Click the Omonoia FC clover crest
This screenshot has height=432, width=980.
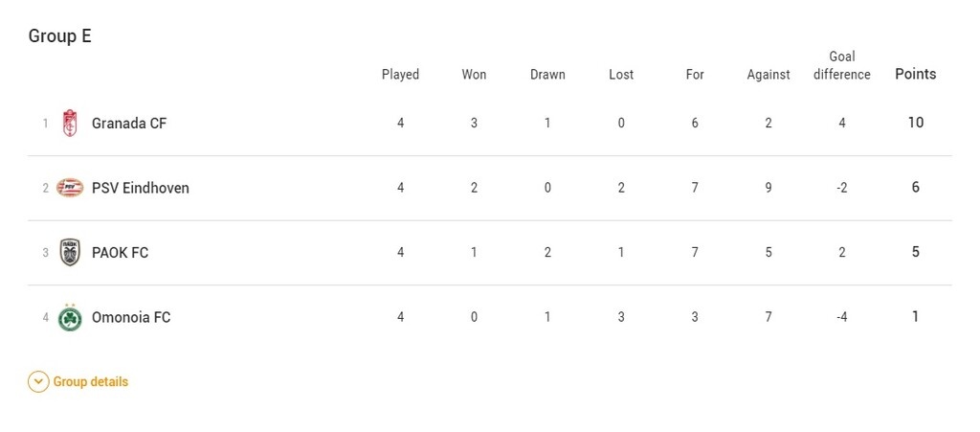point(70,317)
